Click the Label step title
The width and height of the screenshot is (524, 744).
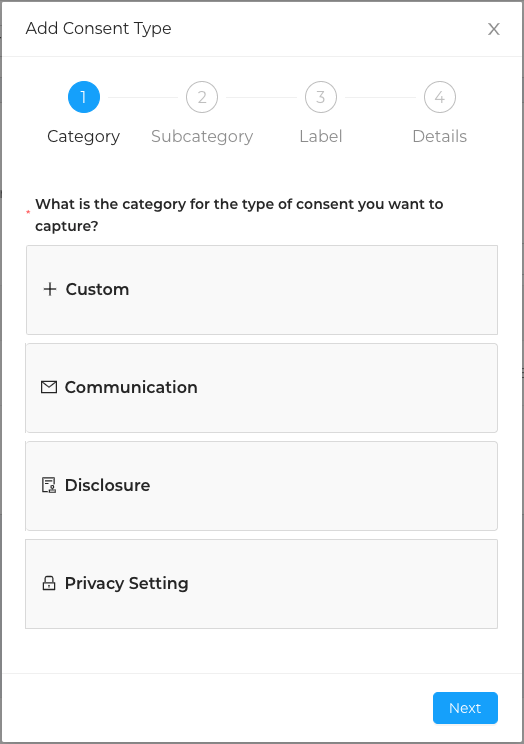pos(321,137)
